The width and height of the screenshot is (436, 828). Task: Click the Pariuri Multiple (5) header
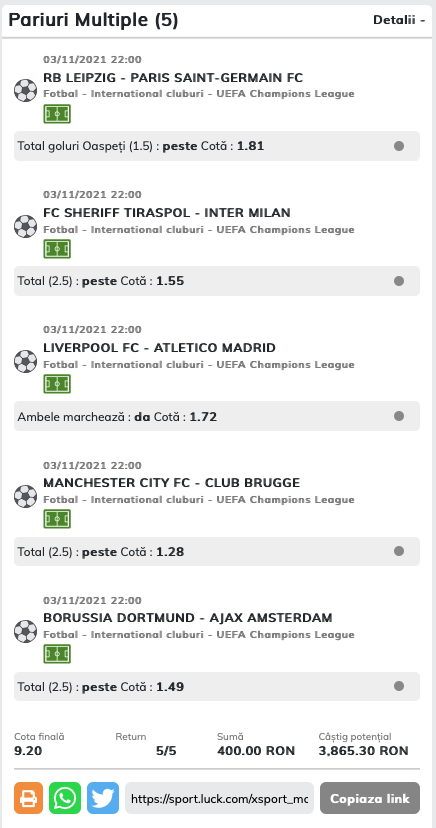93,20
